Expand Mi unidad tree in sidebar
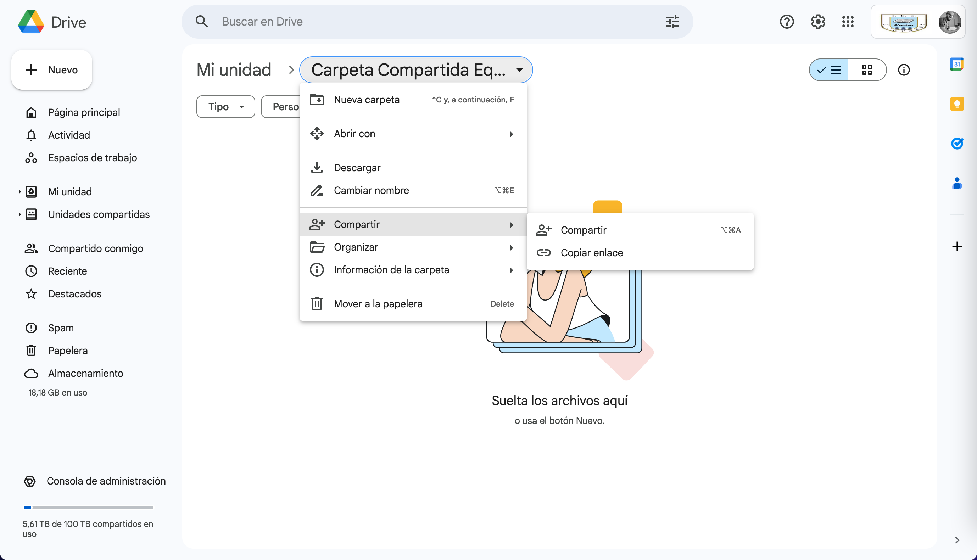The image size is (977, 560). [x=19, y=191]
